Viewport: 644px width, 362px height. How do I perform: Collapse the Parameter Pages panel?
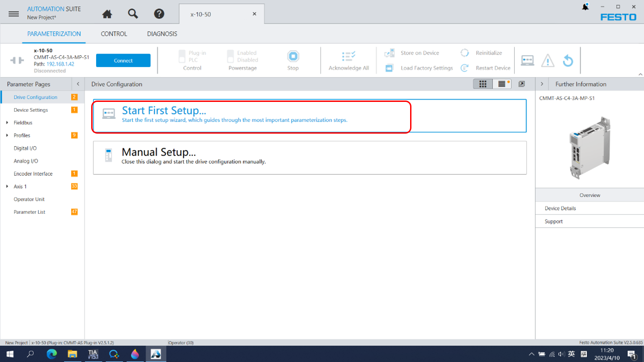(x=78, y=84)
